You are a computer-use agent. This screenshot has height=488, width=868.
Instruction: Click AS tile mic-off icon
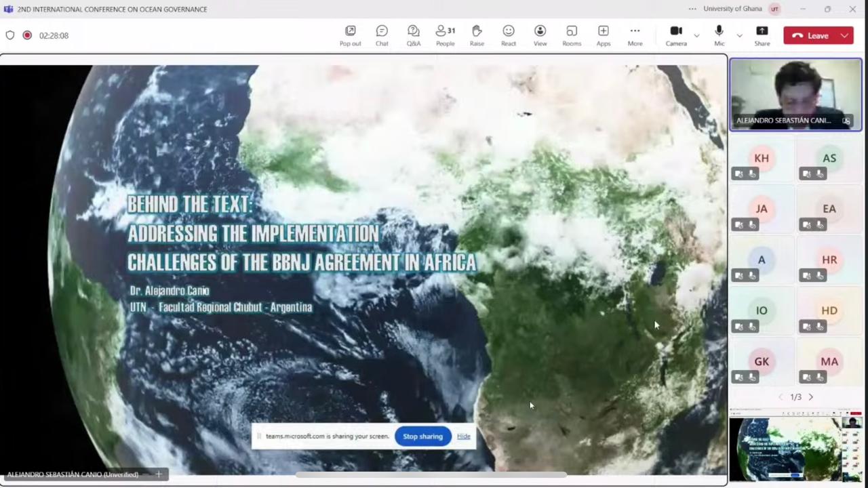[820, 174]
